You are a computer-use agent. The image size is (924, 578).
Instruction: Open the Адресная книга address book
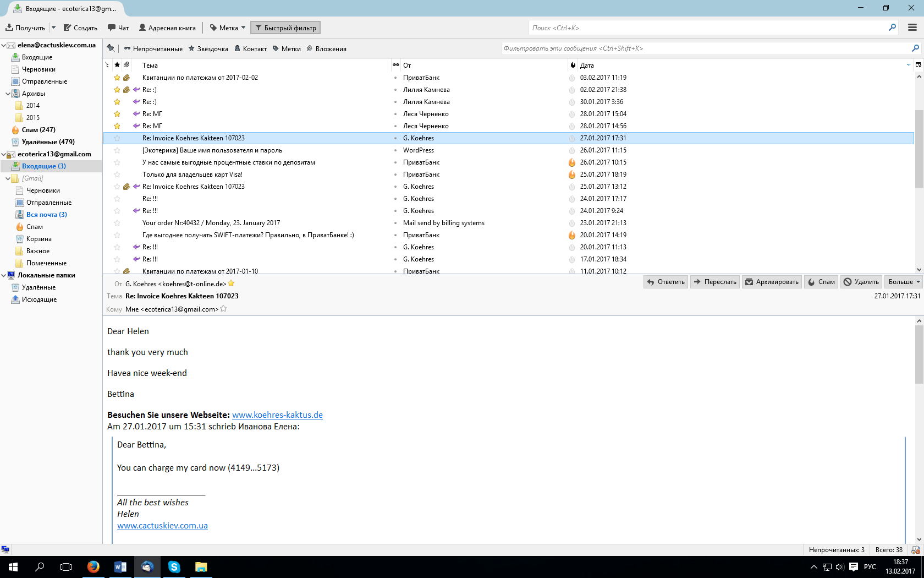(x=167, y=28)
